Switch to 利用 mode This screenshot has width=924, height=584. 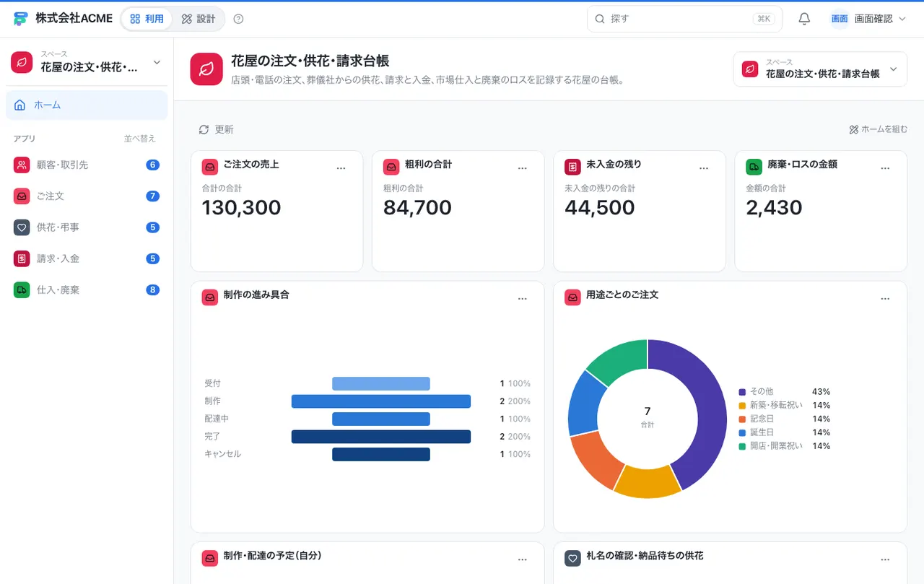pos(147,19)
